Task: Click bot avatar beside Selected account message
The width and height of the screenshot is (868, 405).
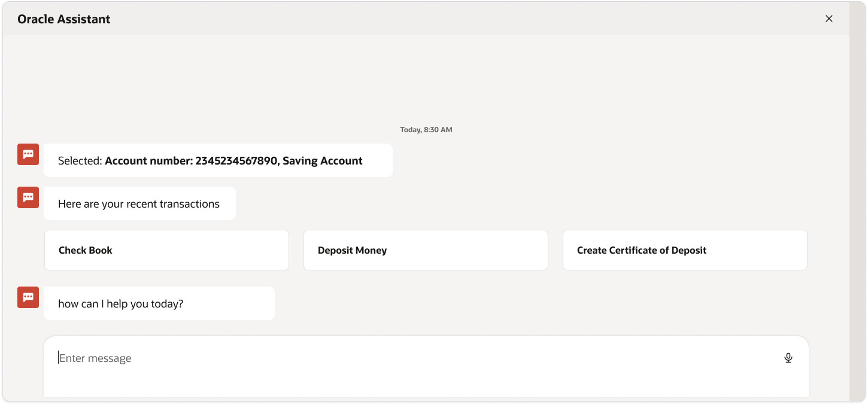Action: tap(28, 154)
